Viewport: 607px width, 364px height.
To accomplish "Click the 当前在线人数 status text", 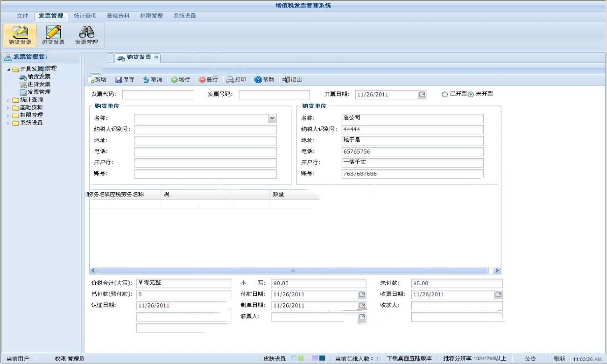I will 357,359.
